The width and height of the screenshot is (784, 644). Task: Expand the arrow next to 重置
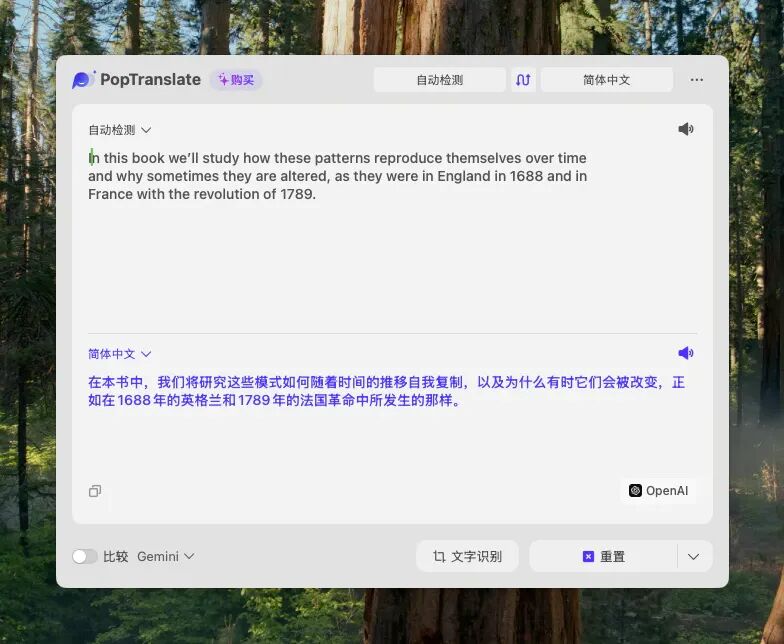click(694, 556)
